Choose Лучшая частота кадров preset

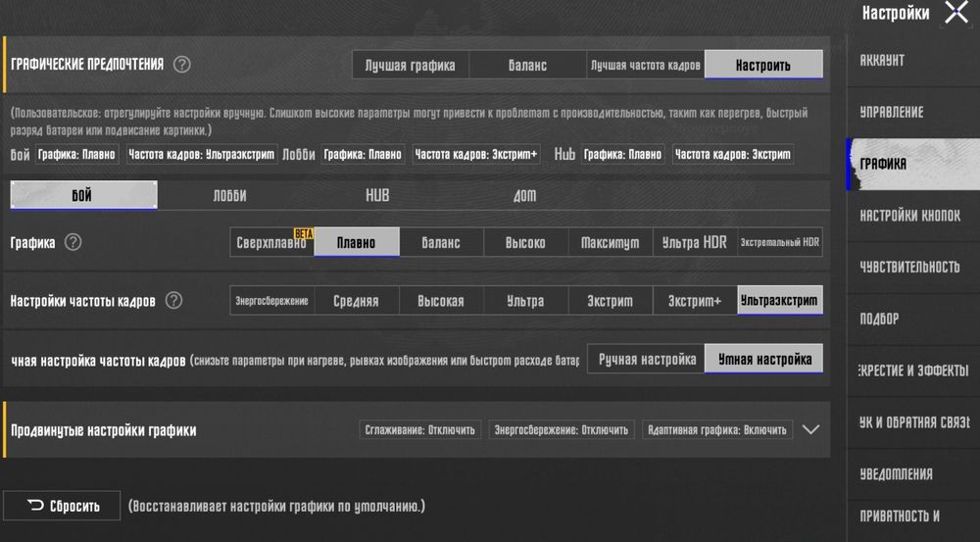click(646, 65)
